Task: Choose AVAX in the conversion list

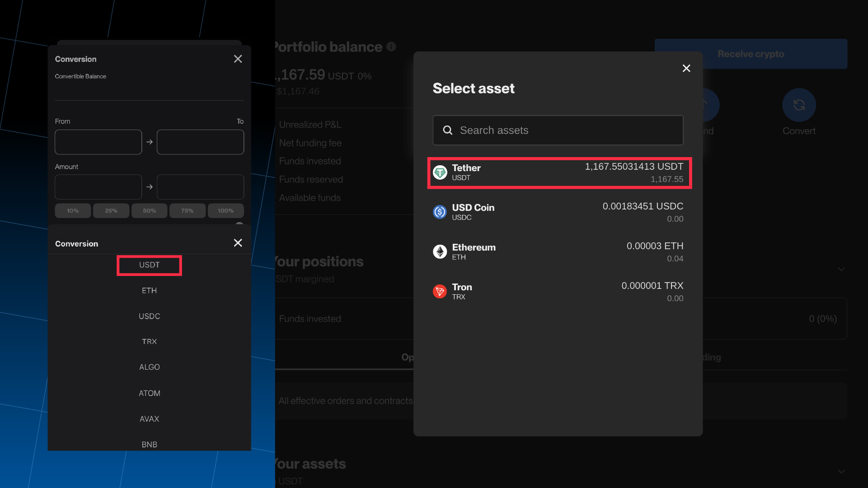Action: click(149, 419)
